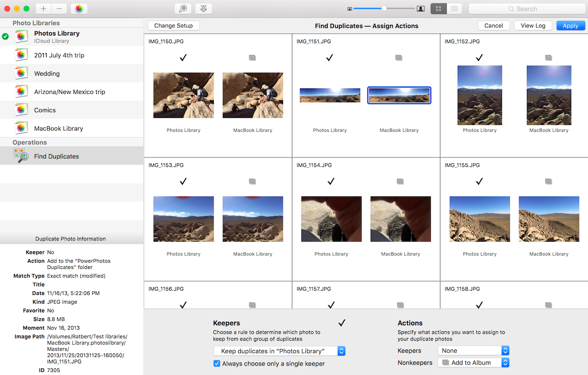Viewport: 588px width, 375px height.
Task: Switch to grid view mode
Action: (438, 9)
